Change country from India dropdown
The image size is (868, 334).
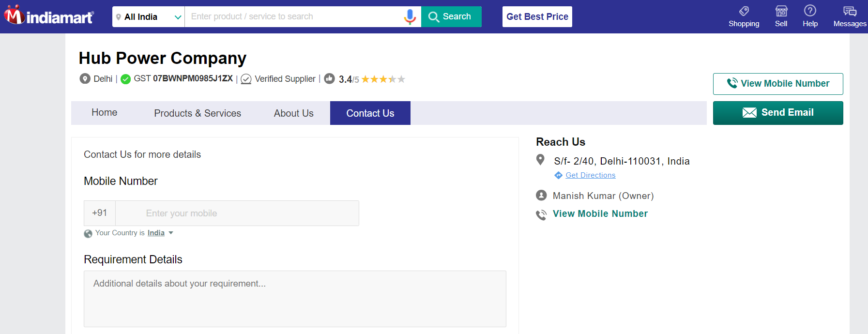[x=160, y=233]
